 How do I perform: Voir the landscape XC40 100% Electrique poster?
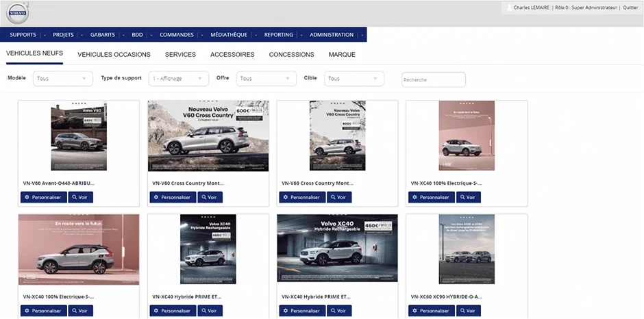tap(81, 311)
